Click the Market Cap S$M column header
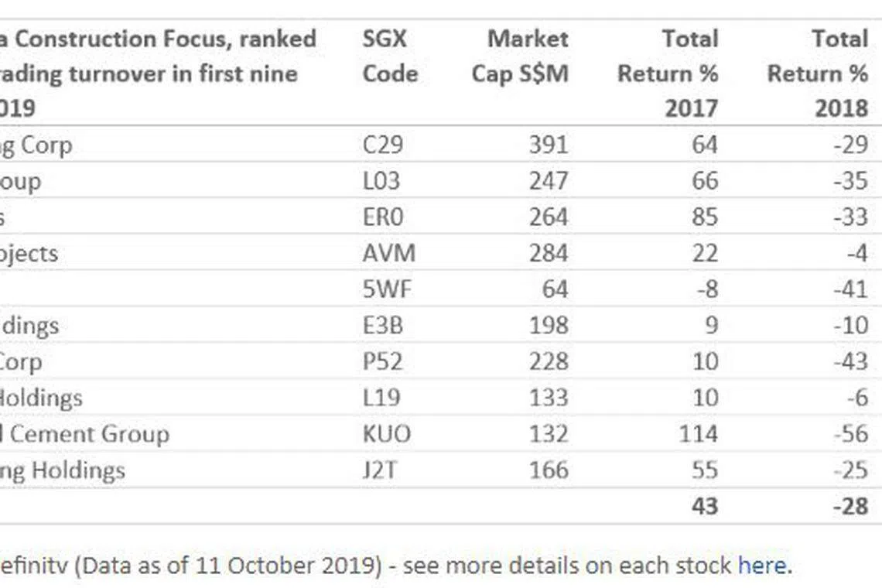882x588 pixels. click(x=520, y=56)
